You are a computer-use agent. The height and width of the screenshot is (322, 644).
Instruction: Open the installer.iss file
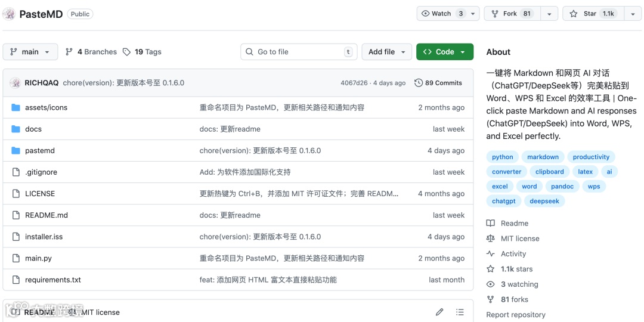pyautogui.click(x=44, y=237)
